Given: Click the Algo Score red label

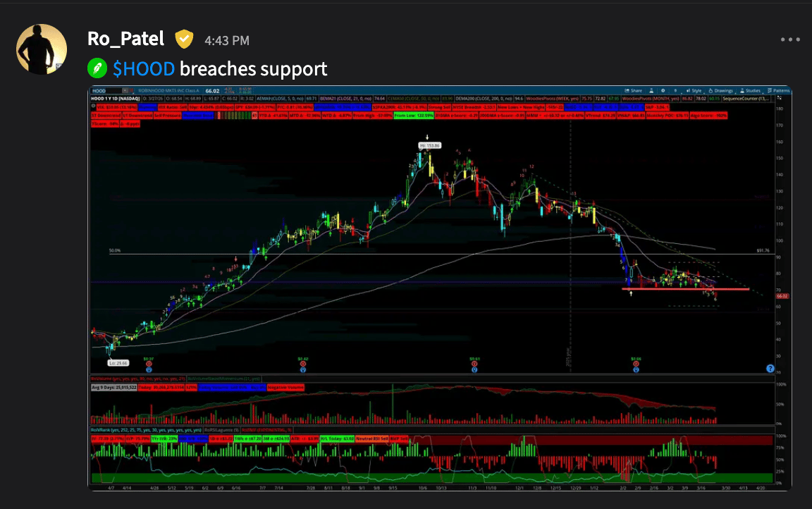Looking at the screenshot, I should 708,116.
